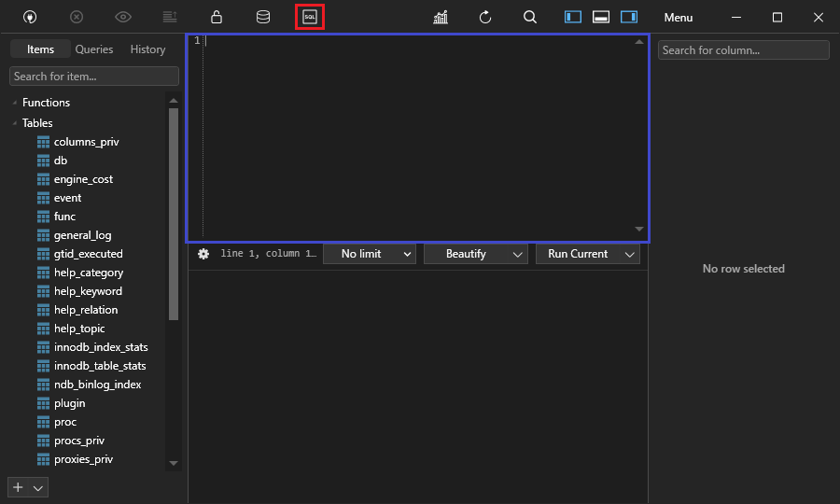The image size is (840, 504).
Task: Click the refresh icon
Action: pyautogui.click(x=485, y=17)
